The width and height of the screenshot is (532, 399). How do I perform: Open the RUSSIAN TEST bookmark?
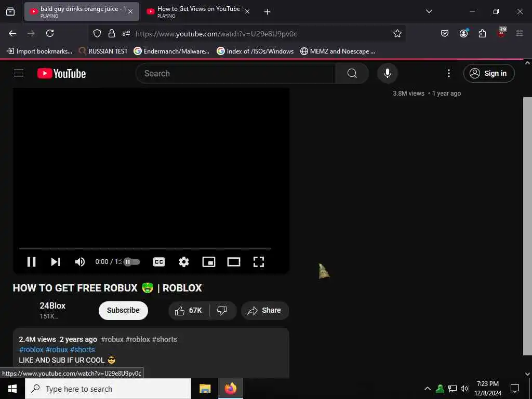(x=103, y=51)
